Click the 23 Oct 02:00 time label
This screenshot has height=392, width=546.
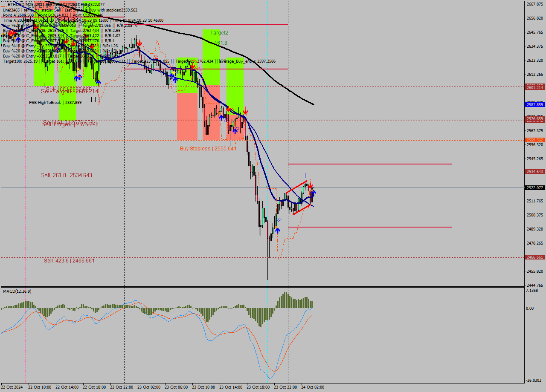pyautogui.click(x=149, y=387)
